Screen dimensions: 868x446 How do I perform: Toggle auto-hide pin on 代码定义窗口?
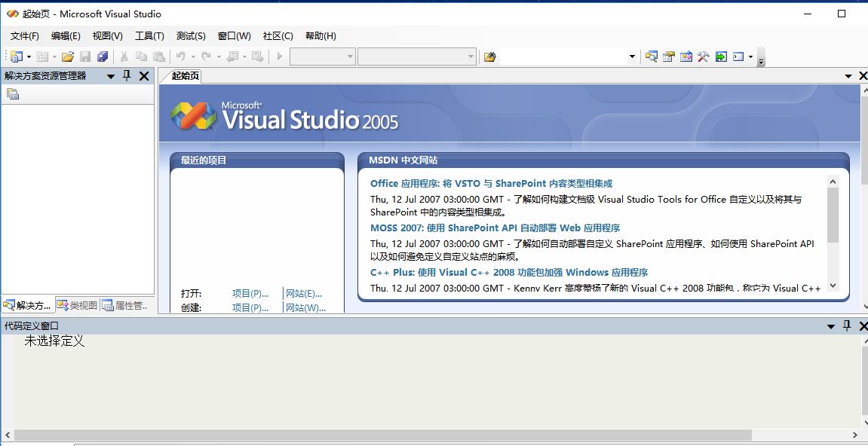(846, 326)
